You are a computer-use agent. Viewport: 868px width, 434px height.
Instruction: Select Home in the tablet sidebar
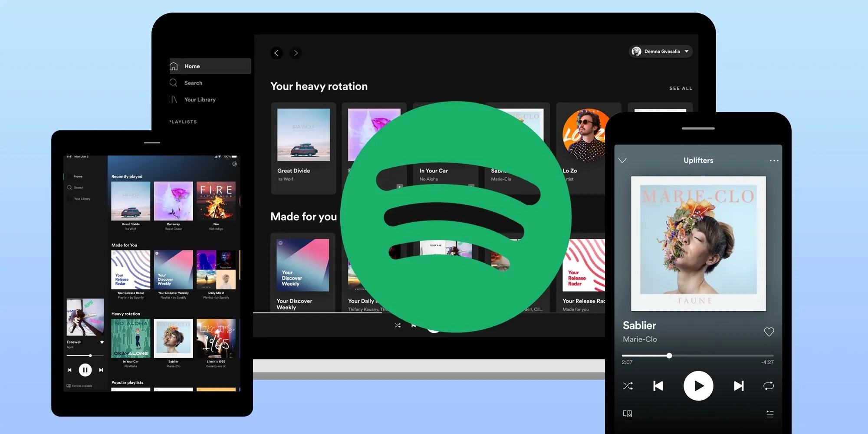78,177
